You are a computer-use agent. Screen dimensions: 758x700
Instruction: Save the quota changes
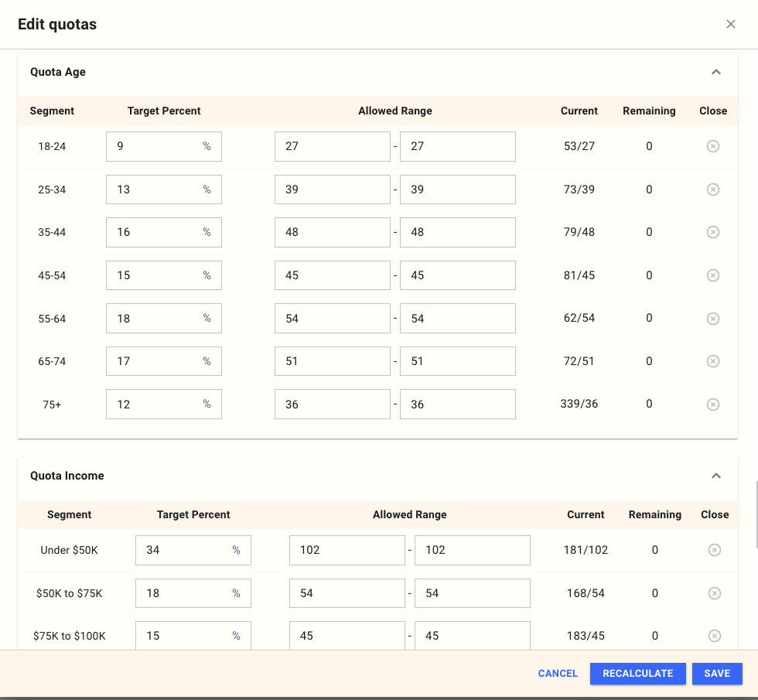pos(717,674)
